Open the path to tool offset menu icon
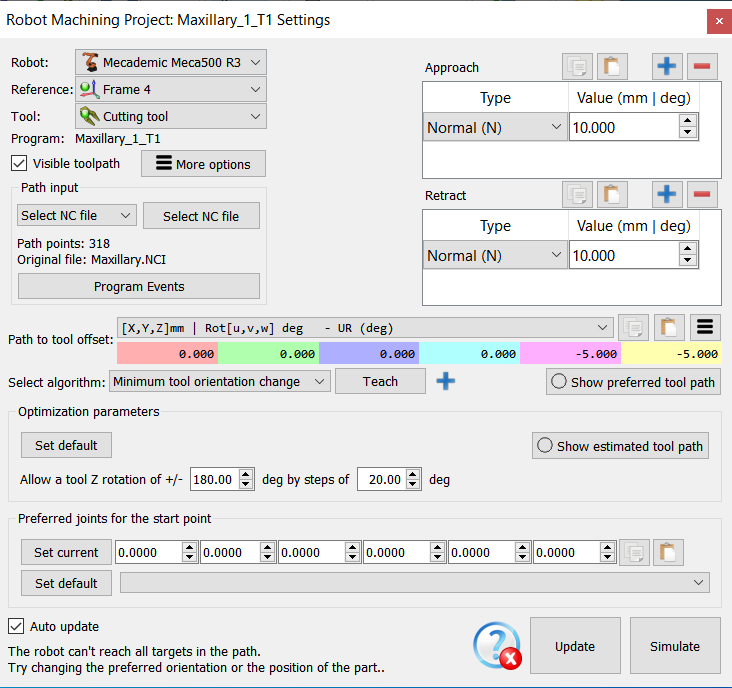Image resolution: width=732 pixels, height=688 pixels. (x=705, y=327)
